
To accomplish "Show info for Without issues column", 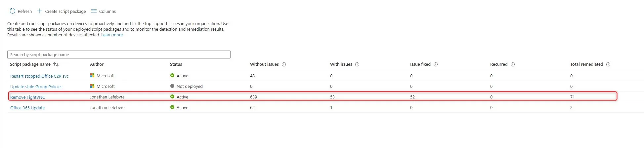I will pos(284,64).
